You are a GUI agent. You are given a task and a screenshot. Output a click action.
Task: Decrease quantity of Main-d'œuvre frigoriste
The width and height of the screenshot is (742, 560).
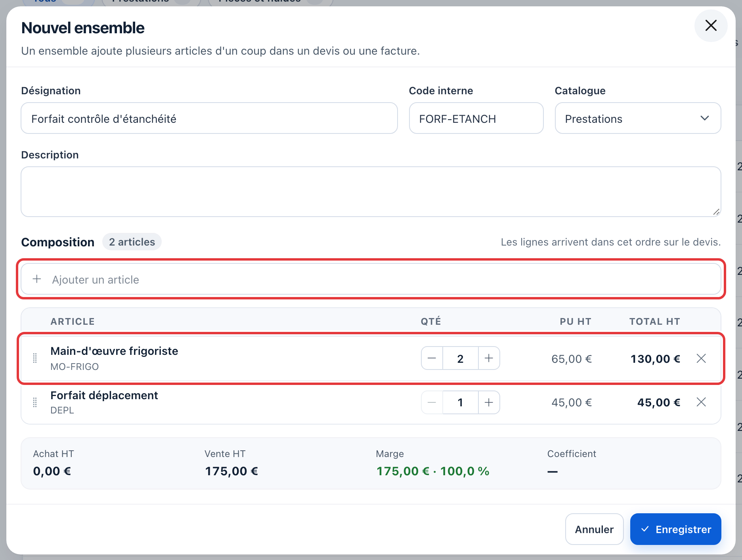432,358
